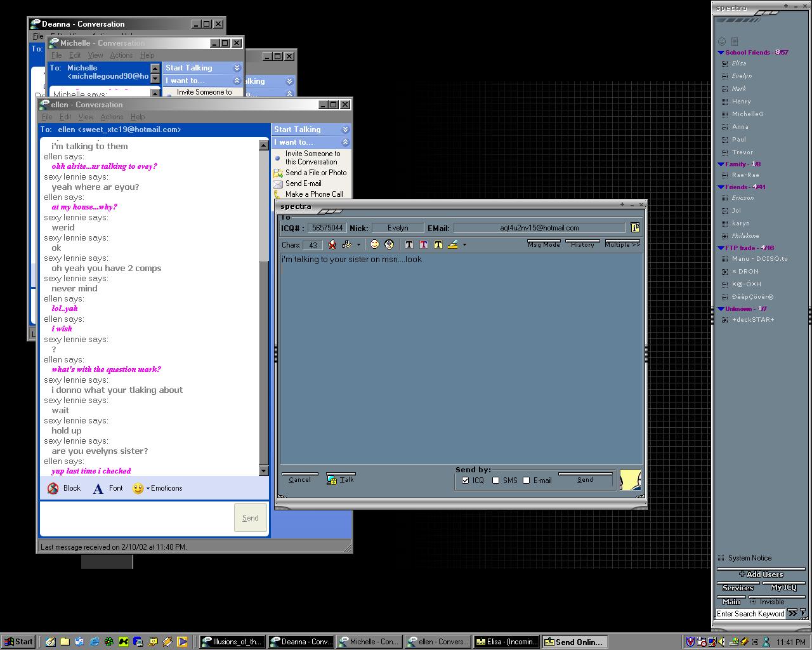Viewport: 812px width, 650px height.
Task: Open the user info icon beside Email field
Action: [634, 228]
